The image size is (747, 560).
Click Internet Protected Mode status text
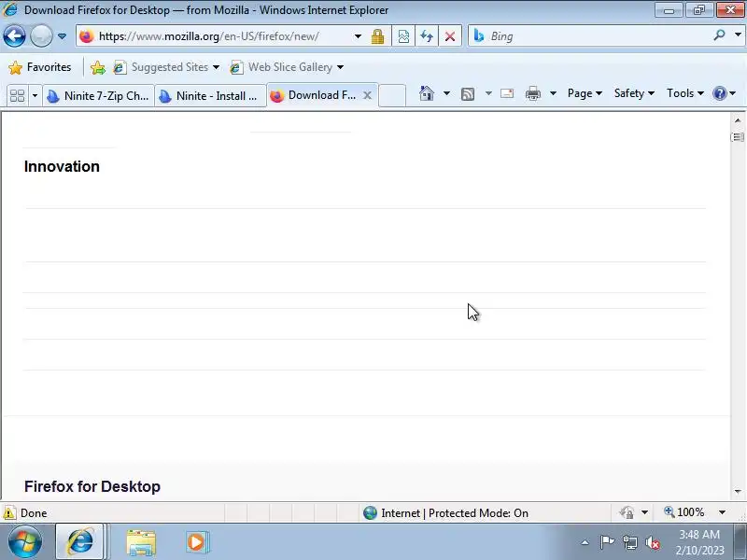455,513
